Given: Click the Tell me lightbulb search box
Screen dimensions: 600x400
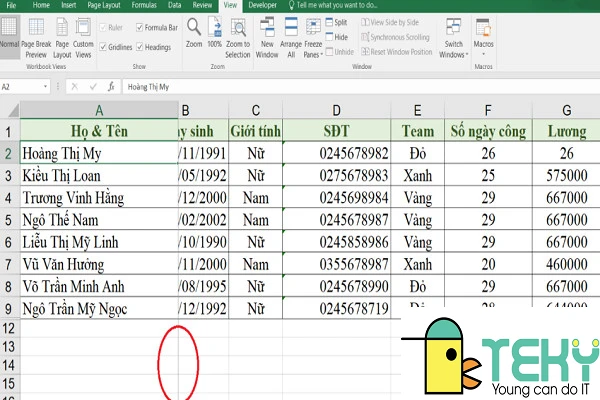Looking at the screenshot, I should [333, 5].
